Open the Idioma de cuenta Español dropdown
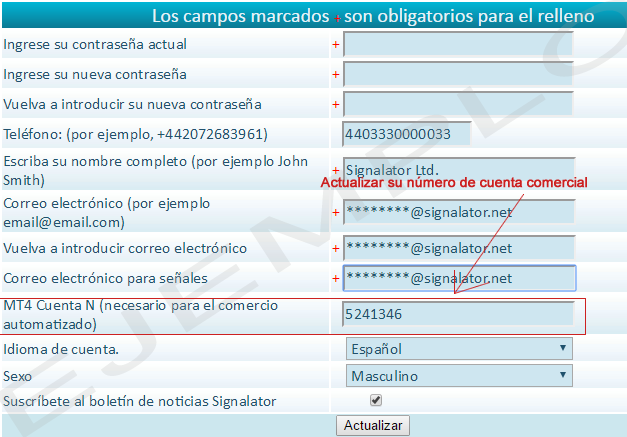 459,349
